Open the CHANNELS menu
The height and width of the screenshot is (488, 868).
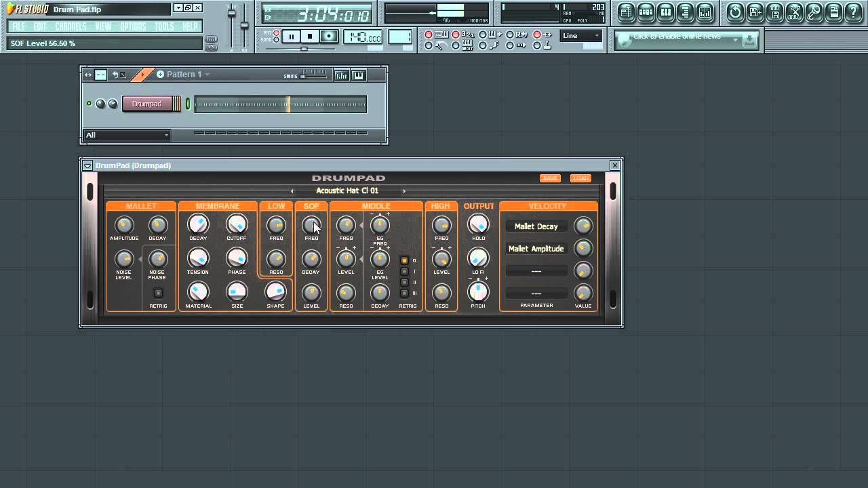click(71, 26)
